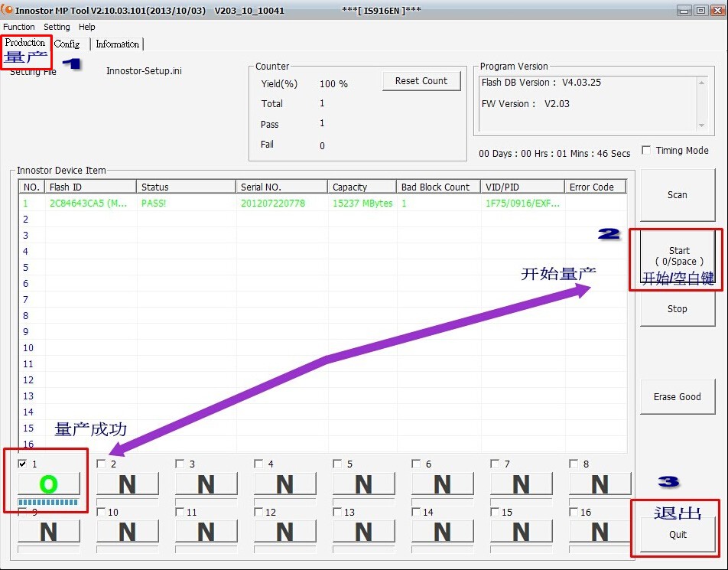Viewport: 728px width, 570px height.
Task: Check the port 10 checkbox
Action: tap(101, 512)
